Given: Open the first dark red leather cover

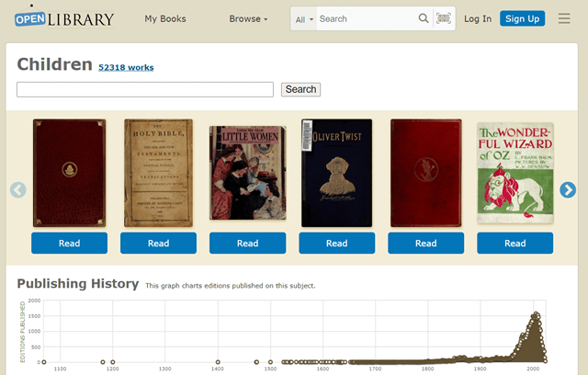Looking at the screenshot, I should coord(70,173).
